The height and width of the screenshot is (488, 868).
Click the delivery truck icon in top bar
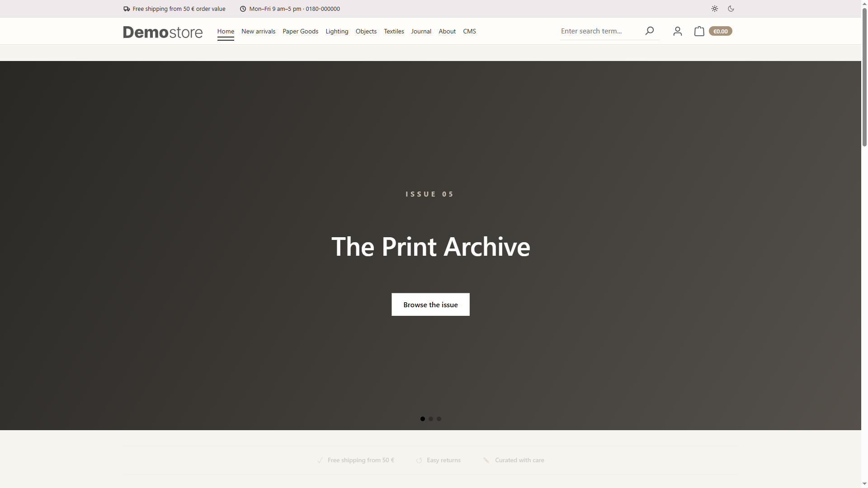pyautogui.click(x=127, y=9)
